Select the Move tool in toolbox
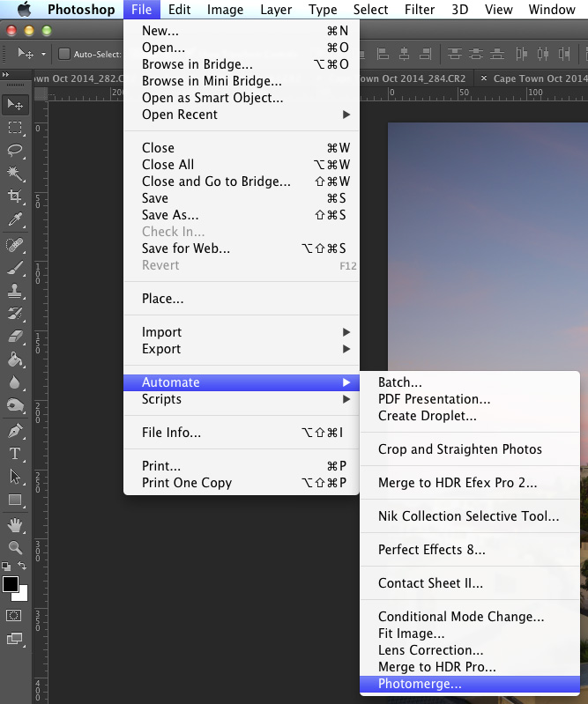 [x=15, y=105]
